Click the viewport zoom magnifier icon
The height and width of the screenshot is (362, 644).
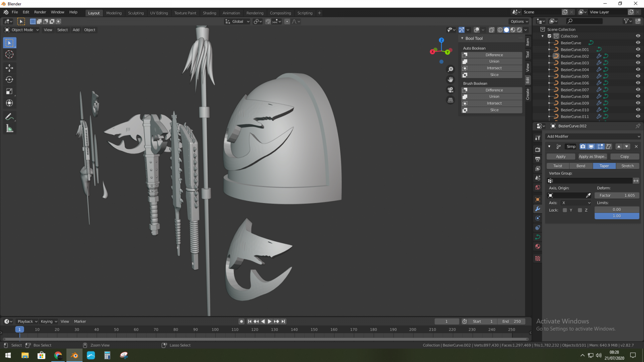point(450,70)
